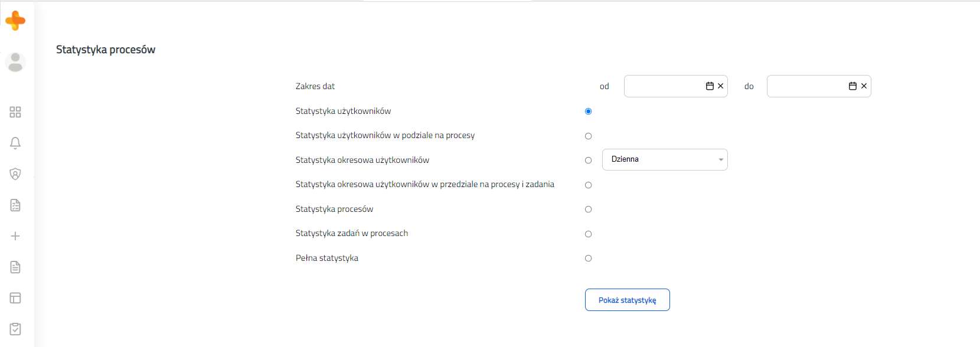The width and height of the screenshot is (980, 347).
Task: Click the Pokaż statystykę button
Action: pos(628,300)
